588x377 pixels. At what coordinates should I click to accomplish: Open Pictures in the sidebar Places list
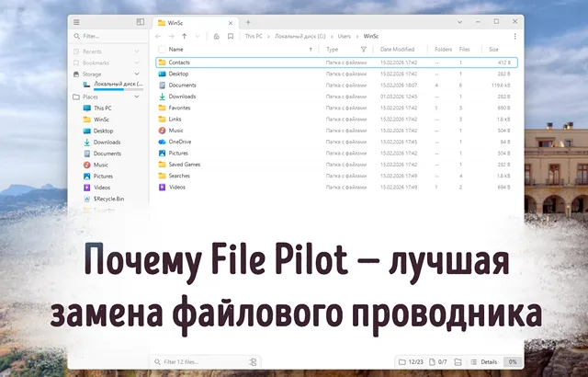[x=103, y=176]
